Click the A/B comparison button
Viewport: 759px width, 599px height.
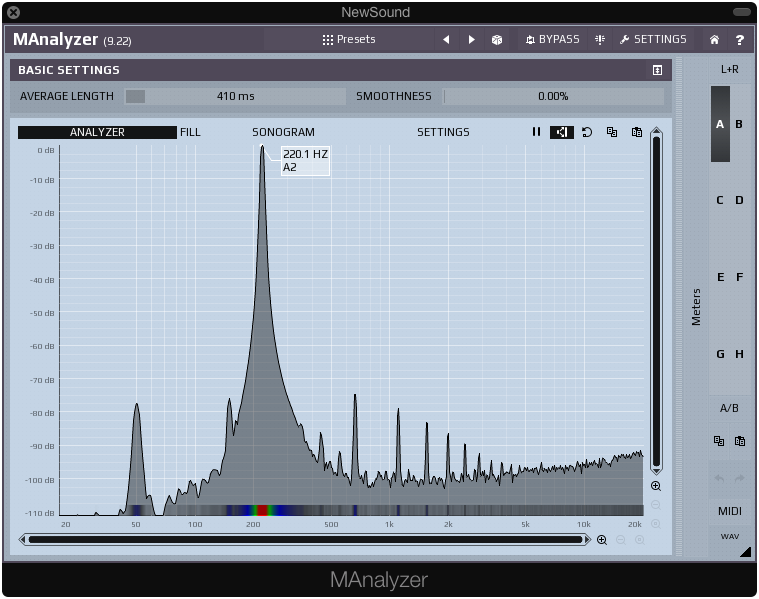pyautogui.click(x=729, y=408)
